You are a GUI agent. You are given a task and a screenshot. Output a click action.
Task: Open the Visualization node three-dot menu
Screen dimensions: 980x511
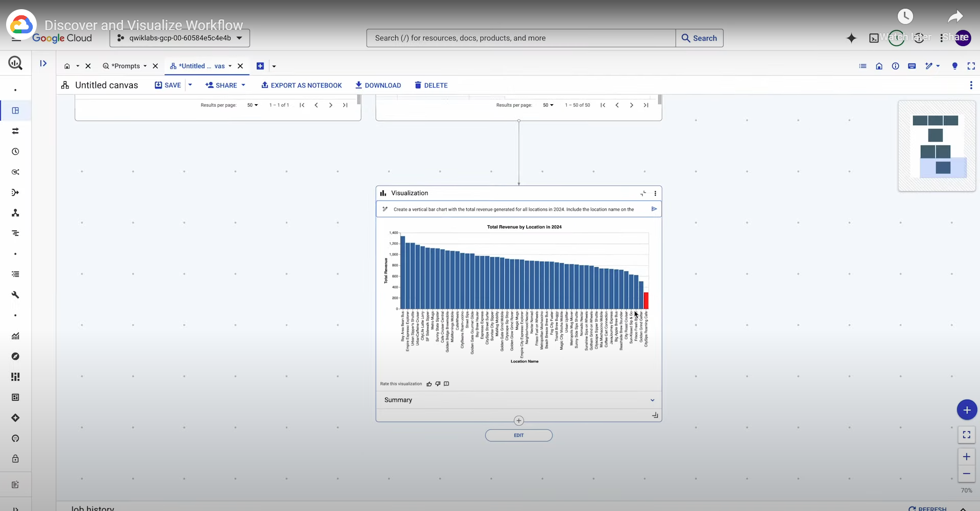pyautogui.click(x=655, y=193)
